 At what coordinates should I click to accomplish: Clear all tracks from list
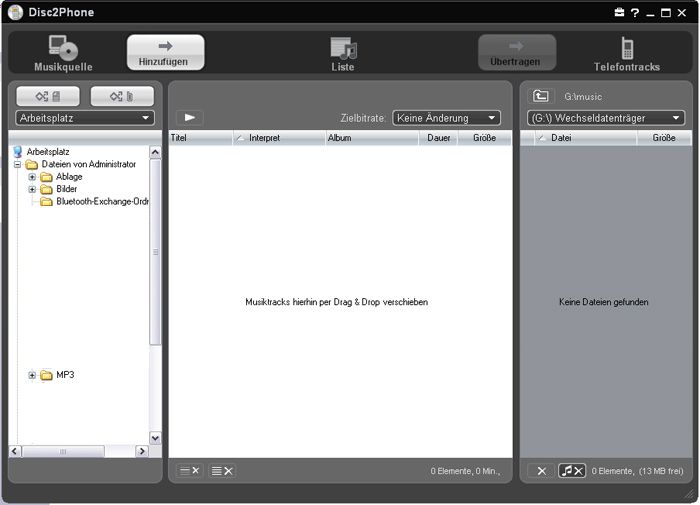coord(222,471)
